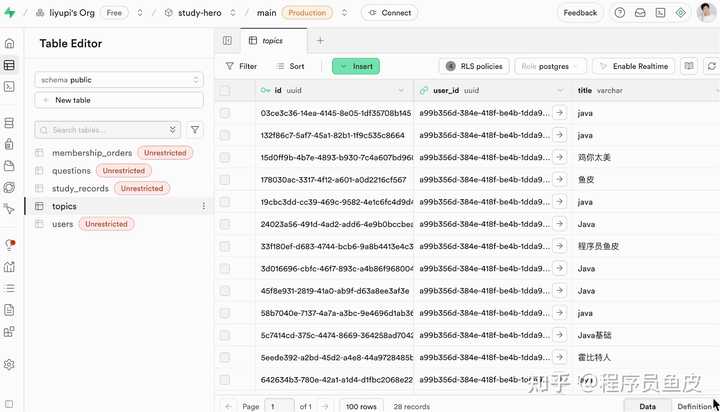Check row 24023a56 checkbox
The width and height of the screenshot is (720, 412).
225,224
